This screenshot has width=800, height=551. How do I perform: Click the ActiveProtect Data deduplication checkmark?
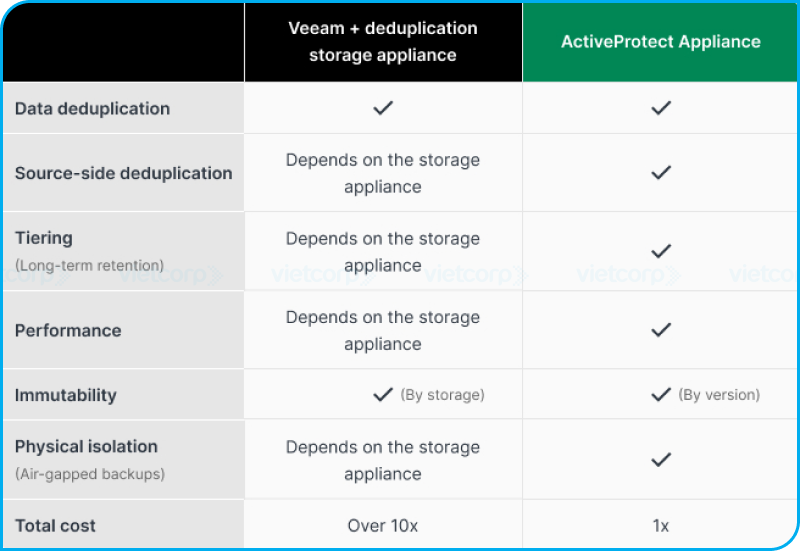660,108
